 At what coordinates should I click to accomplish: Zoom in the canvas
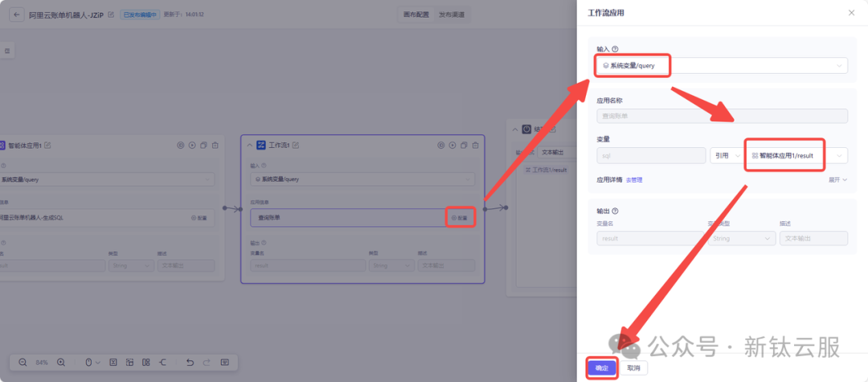pyautogui.click(x=61, y=362)
